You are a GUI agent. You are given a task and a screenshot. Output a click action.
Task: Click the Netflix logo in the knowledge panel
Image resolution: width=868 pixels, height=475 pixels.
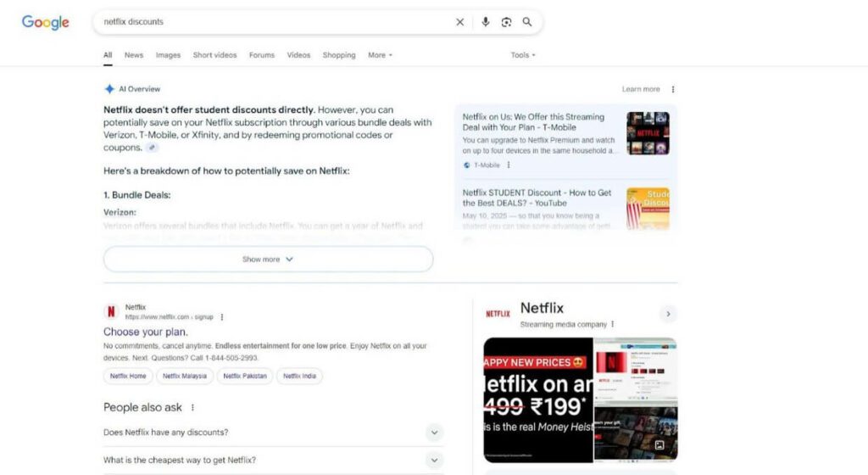pyautogui.click(x=498, y=314)
